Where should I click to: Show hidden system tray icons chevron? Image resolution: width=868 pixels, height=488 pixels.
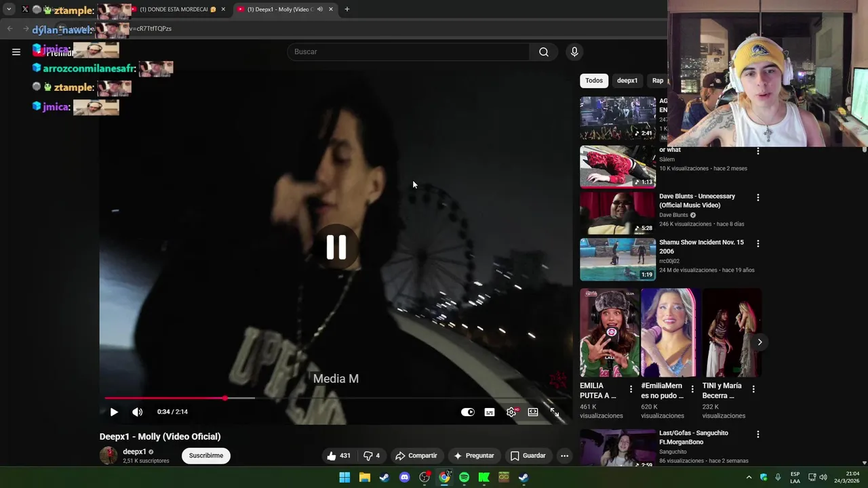(x=749, y=477)
